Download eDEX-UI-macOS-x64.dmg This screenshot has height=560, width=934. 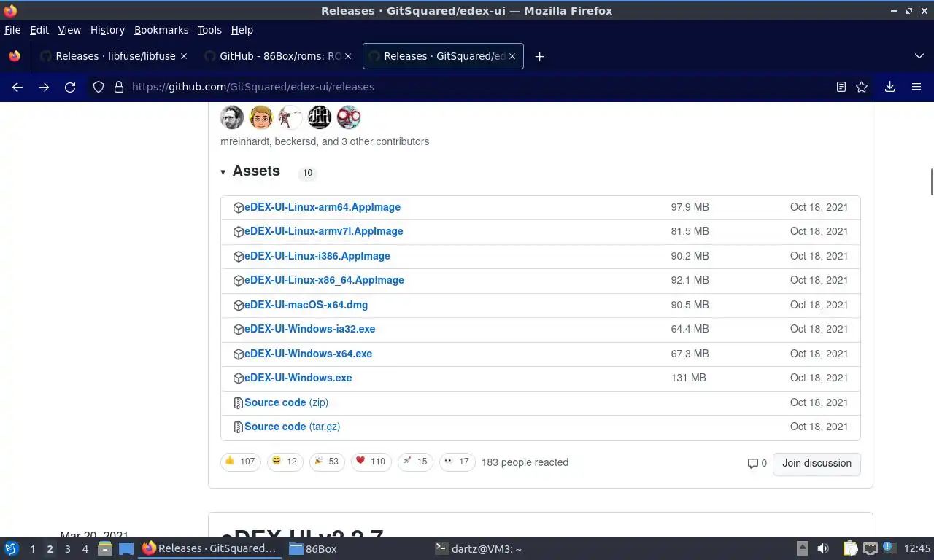(x=306, y=305)
